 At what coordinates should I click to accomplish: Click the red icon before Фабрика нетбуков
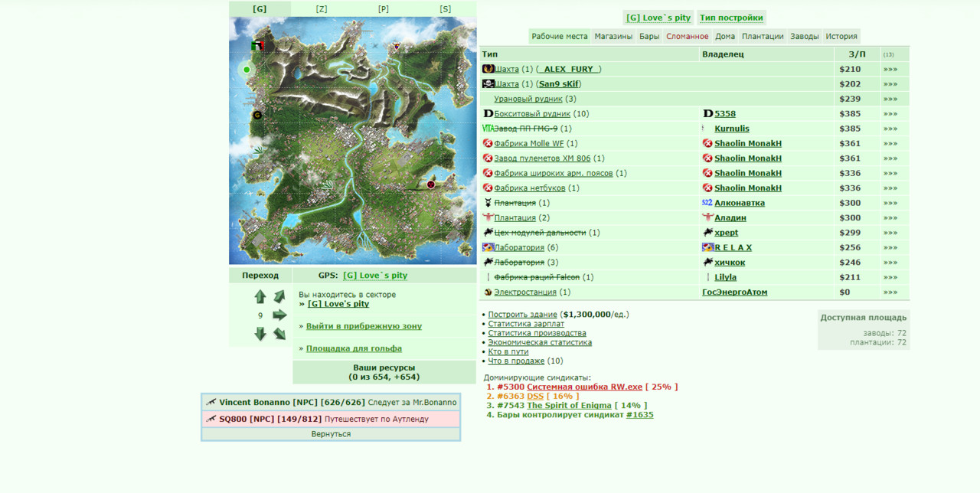488,188
